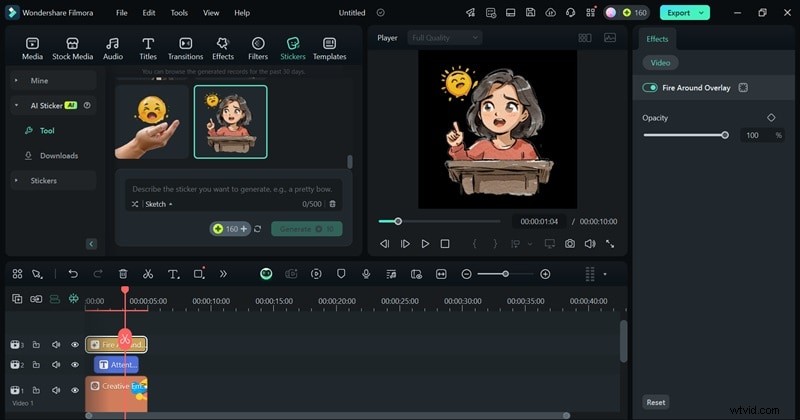Save project with floppy disk icon
Viewport: 800px width, 420px height.
click(x=531, y=13)
